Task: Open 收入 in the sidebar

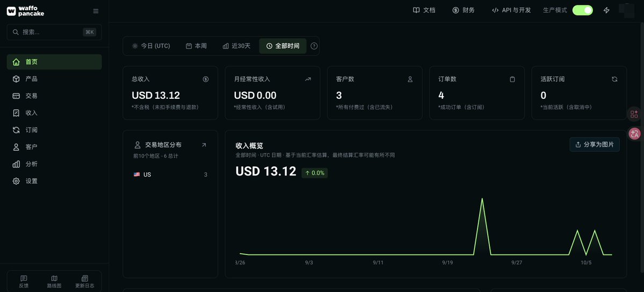Action: coord(54,113)
